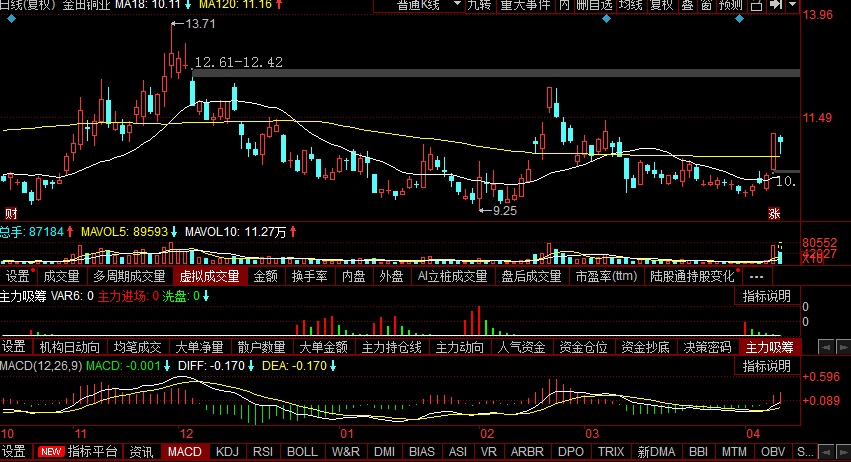
Task: Click the blue diamond event marker above April
Action: (x=739, y=19)
